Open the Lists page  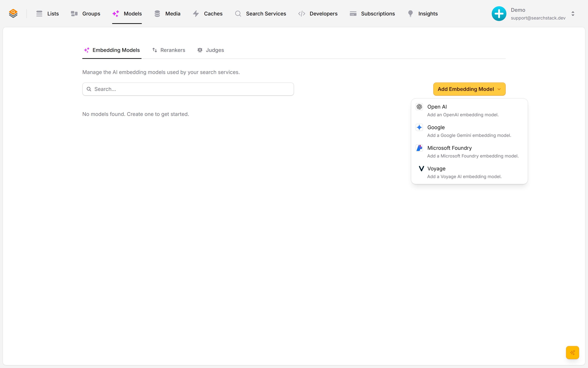[x=47, y=14]
